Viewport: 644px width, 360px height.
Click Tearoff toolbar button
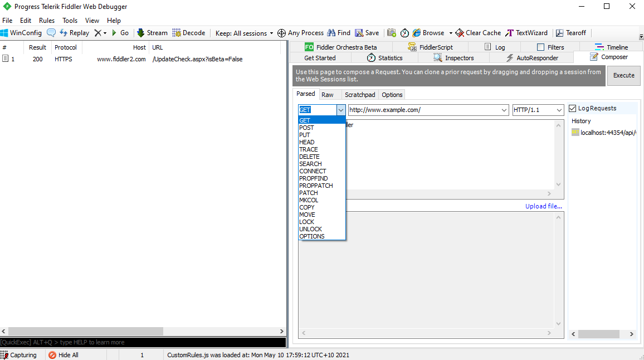tap(571, 33)
